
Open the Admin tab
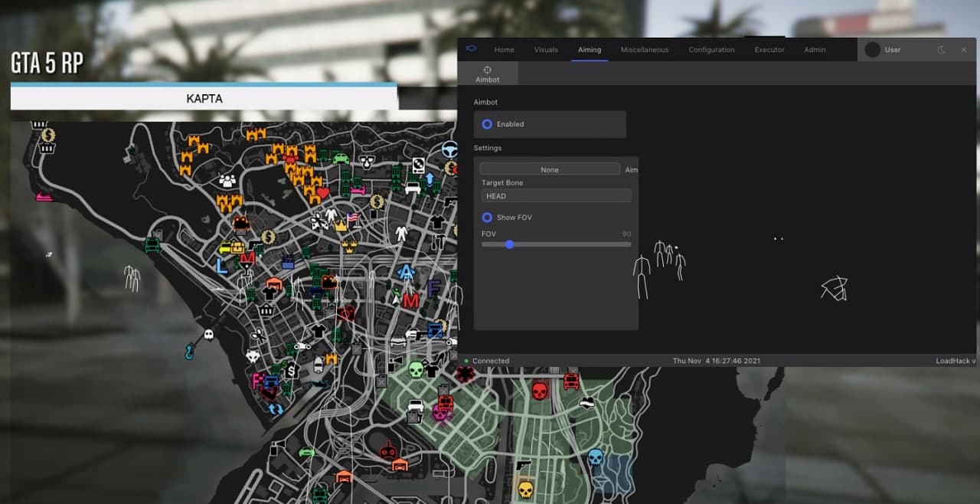pyautogui.click(x=815, y=50)
